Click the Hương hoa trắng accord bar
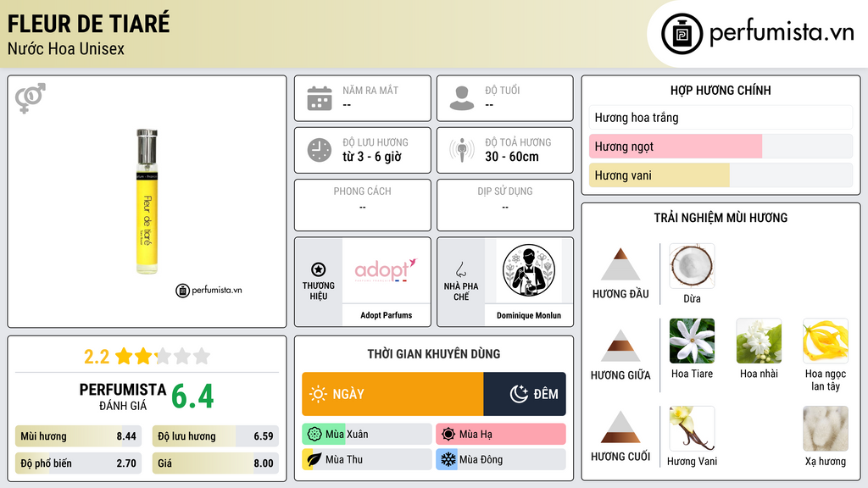Image resolution: width=868 pixels, height=488 pixels. coord(721,117)
